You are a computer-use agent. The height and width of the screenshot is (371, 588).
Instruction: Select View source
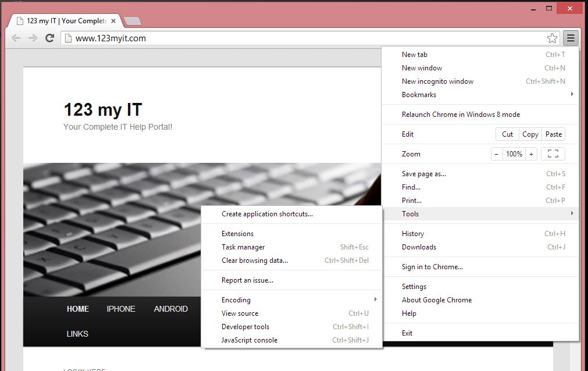pos(292,313)
